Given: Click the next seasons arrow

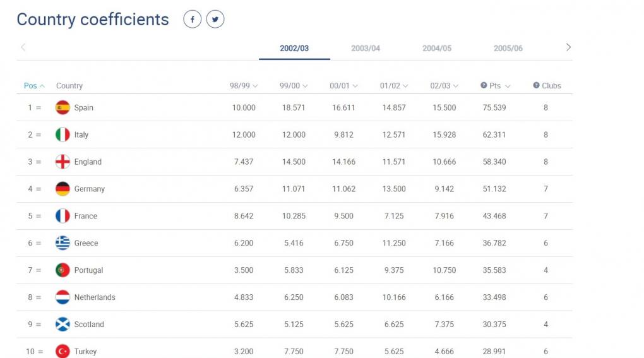Looking at the screenshot, I should click(x=568, y=47).
